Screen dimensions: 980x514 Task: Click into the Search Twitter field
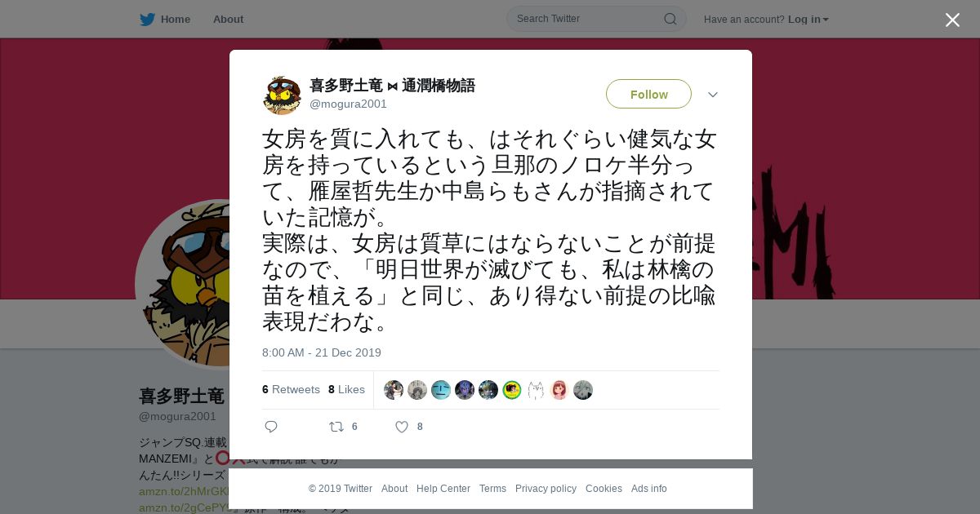tap(588, 19)
